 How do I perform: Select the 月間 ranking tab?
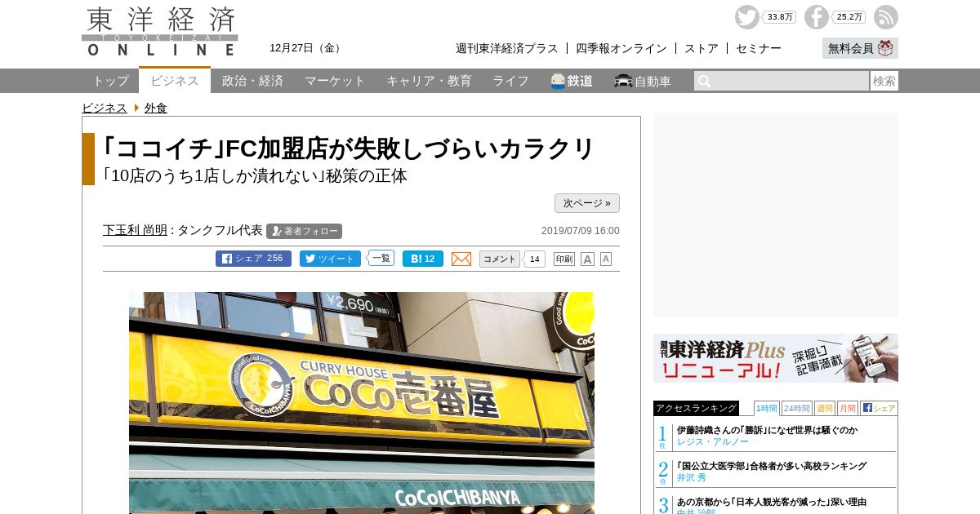coord(847,408)
